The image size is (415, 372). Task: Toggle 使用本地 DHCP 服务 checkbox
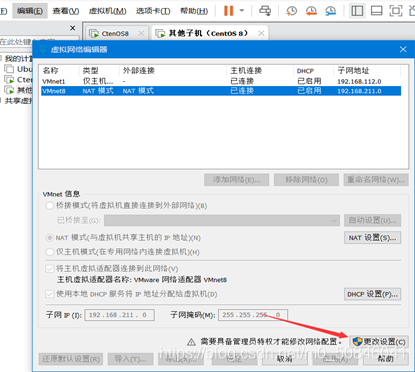(x=50, y=294)
